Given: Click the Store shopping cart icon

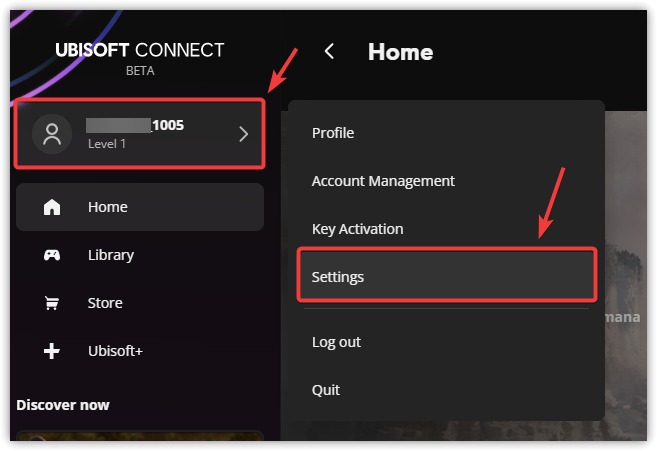Looking at the screenshot, I should pyautogui.click(x=52, y=303).
